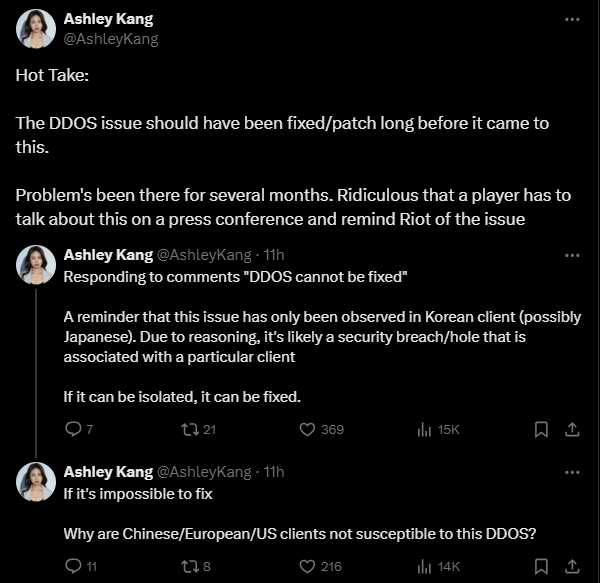Image resolution: width=600 pixels, height=583 pixels.
Task: Bookmark the 'DDOS cannot be fixed' reply
Action: tap(541, 429)
